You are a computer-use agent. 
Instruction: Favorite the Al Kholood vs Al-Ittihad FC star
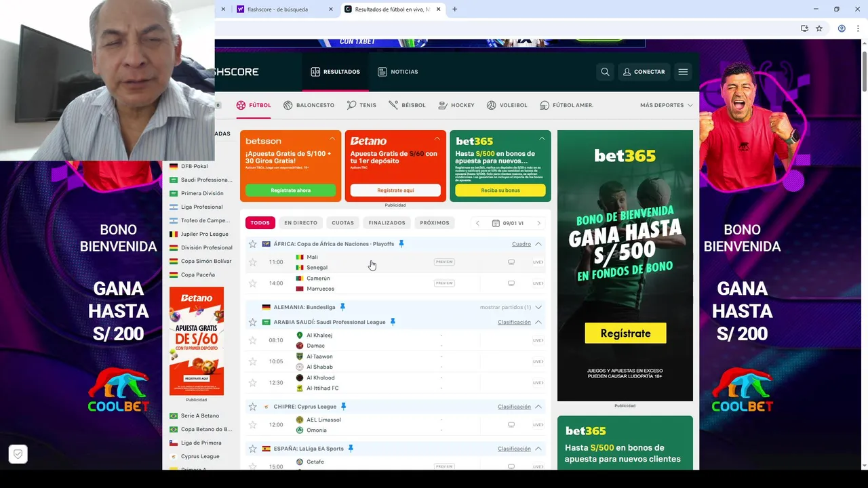pyautogui.click(x=253, y=383)
